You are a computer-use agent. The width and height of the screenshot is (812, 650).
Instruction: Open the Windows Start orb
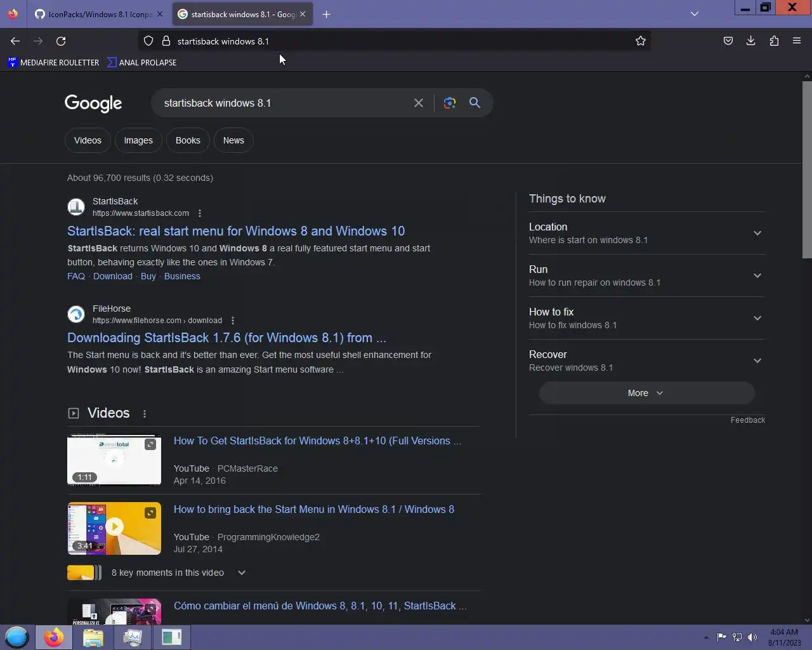(x=17, y=637)
